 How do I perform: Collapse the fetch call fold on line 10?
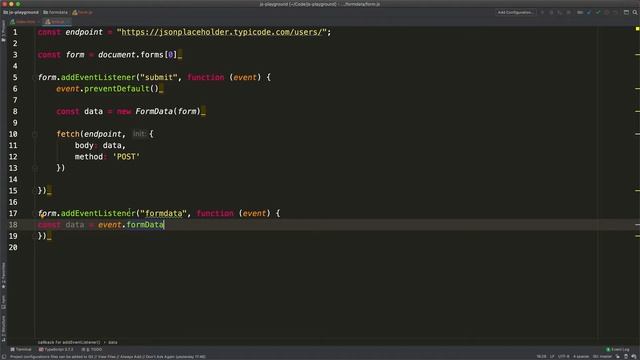(35, 134)
